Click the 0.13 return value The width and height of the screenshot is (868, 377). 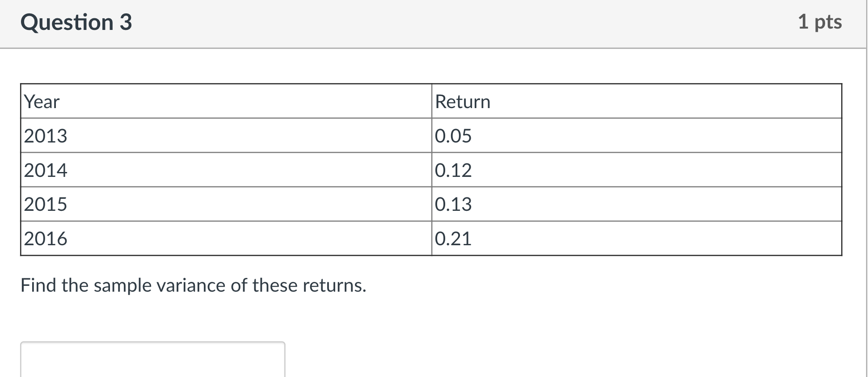coord(453,204)
